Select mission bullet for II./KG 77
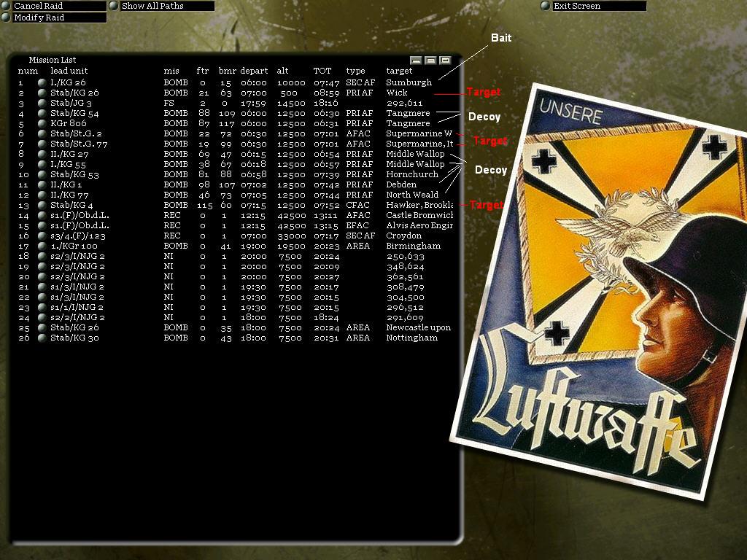Image resolution: width=747 pixels, height=560 pixels. point(42,195)
